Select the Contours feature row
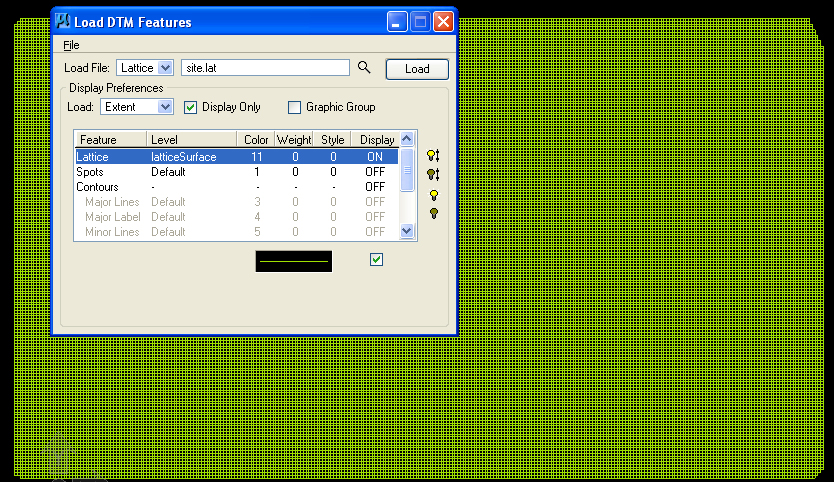Image resolution: width=834 pixels, height=482 pixels. pos(237,187)
